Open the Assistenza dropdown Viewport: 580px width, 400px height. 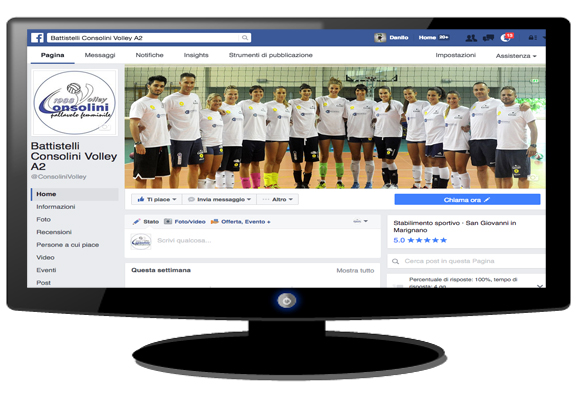[x=516, y=56]
